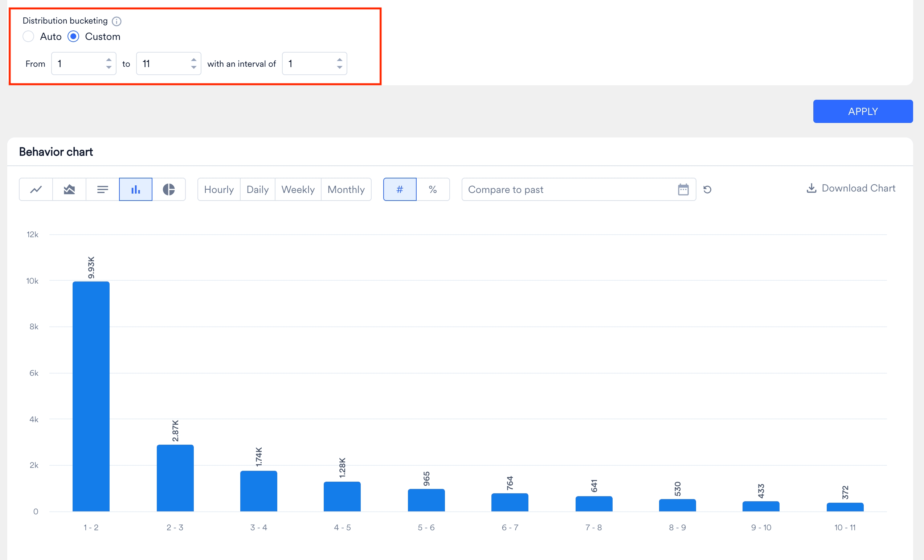Click the Behavior chart heading
The height and width of the screenshot is (560, 924).
click(x=56, y=152)
